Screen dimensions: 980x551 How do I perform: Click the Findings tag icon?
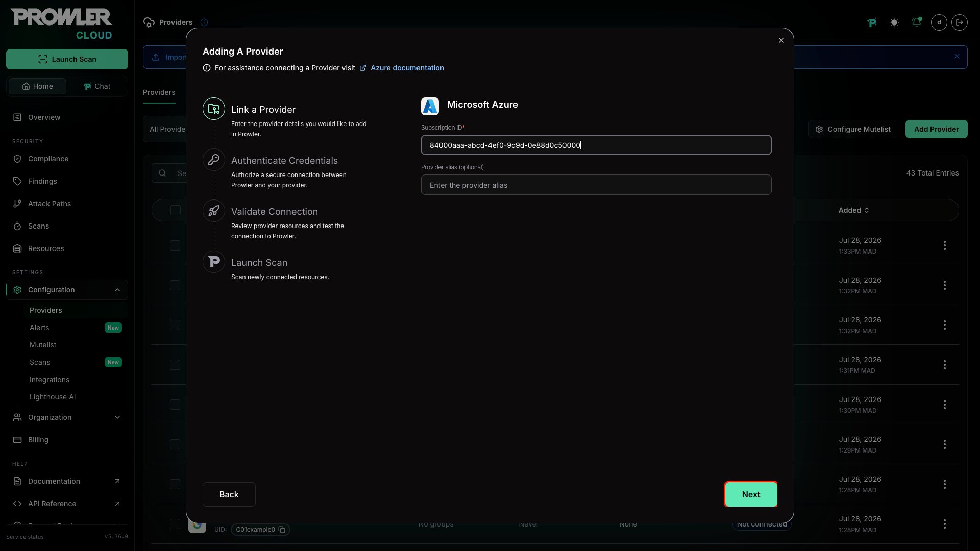(x=17, y=181)
